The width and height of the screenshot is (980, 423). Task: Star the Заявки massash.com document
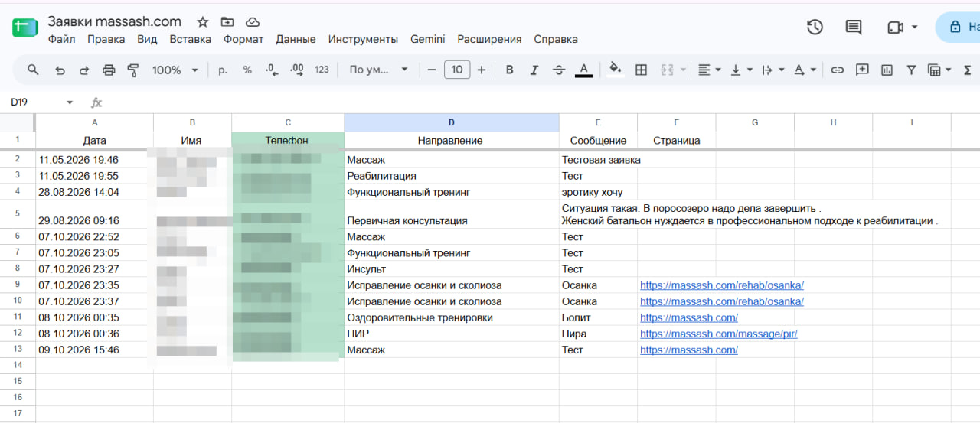(202, 21)
